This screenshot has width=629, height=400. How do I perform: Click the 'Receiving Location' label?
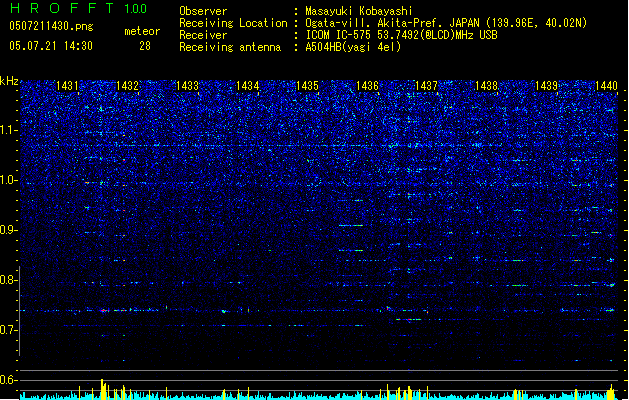233,23
